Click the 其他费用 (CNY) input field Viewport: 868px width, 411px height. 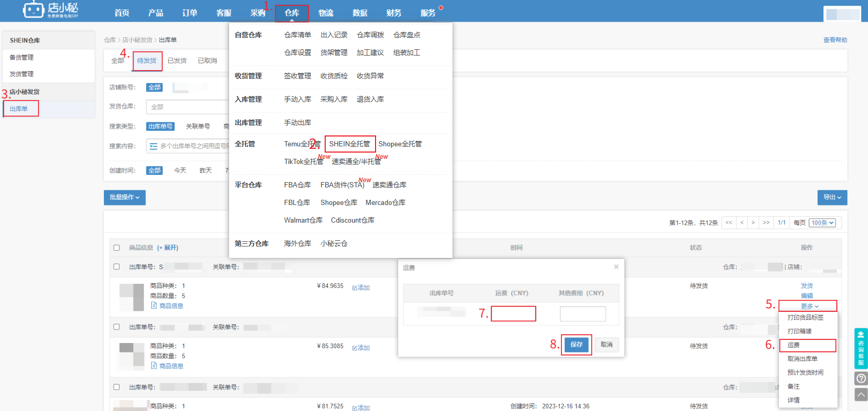[583, 314]
